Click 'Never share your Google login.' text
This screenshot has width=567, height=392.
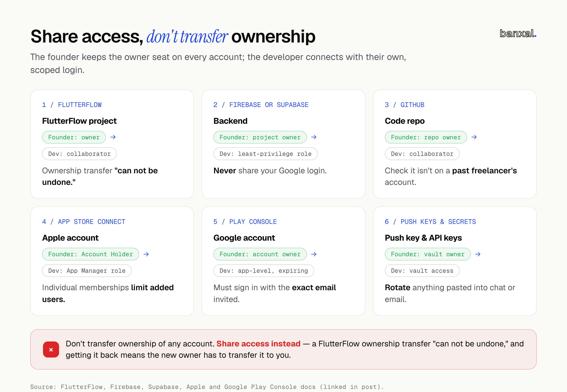[270, 171]
